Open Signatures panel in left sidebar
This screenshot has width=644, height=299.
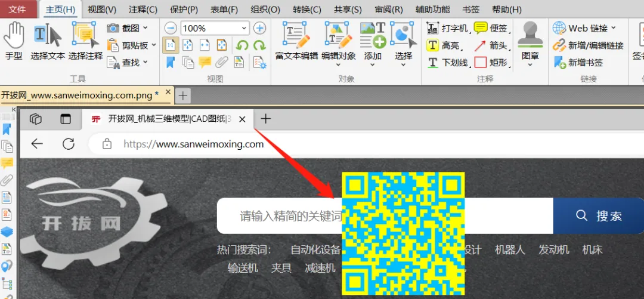coord(7,215)
